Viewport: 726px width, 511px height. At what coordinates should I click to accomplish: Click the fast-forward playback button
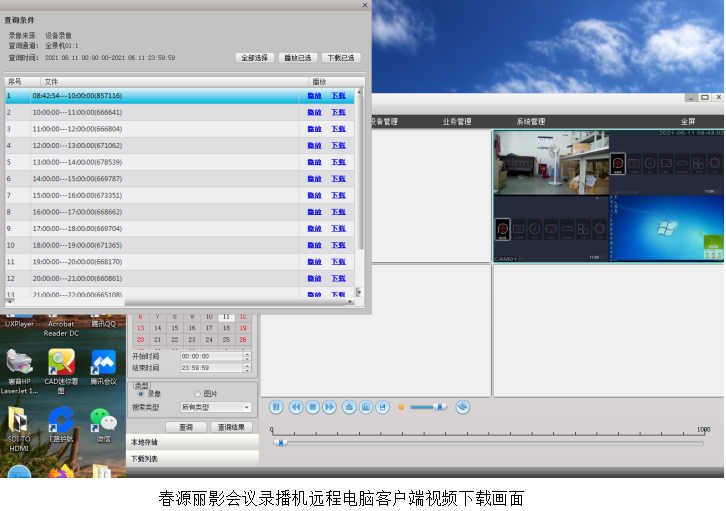[329, 407]
